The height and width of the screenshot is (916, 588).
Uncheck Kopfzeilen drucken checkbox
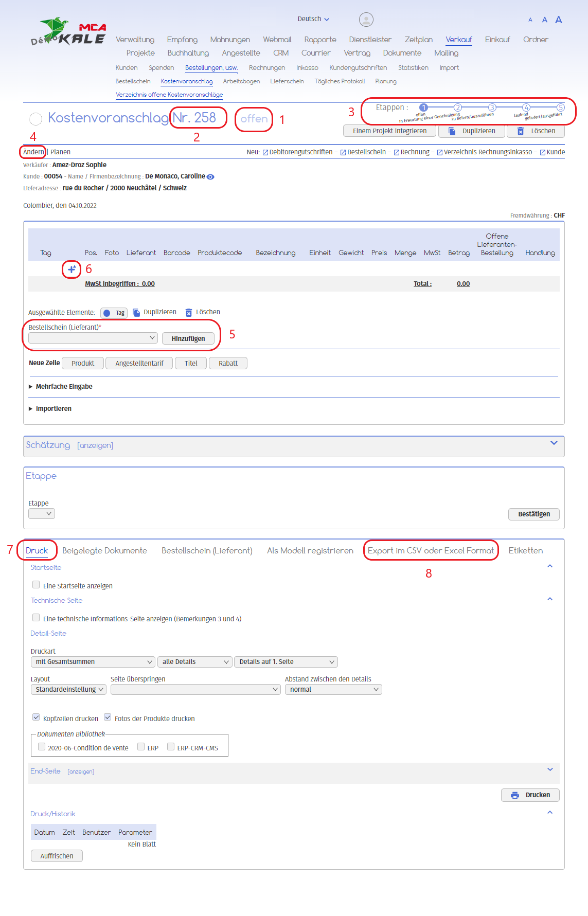point(36,717)
